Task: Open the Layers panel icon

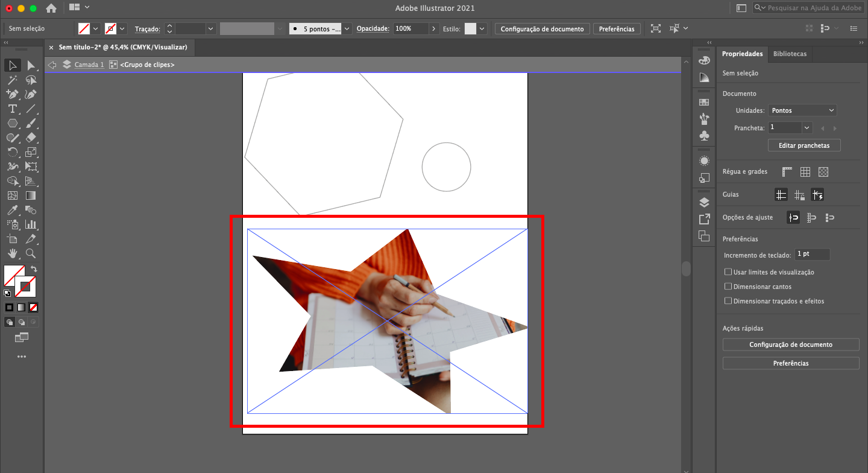Action: point(703,202)
